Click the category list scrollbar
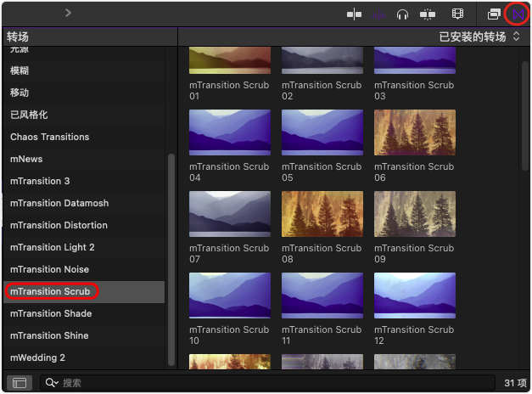Screen dimensions: 532x394 click(x=171, y=260)
